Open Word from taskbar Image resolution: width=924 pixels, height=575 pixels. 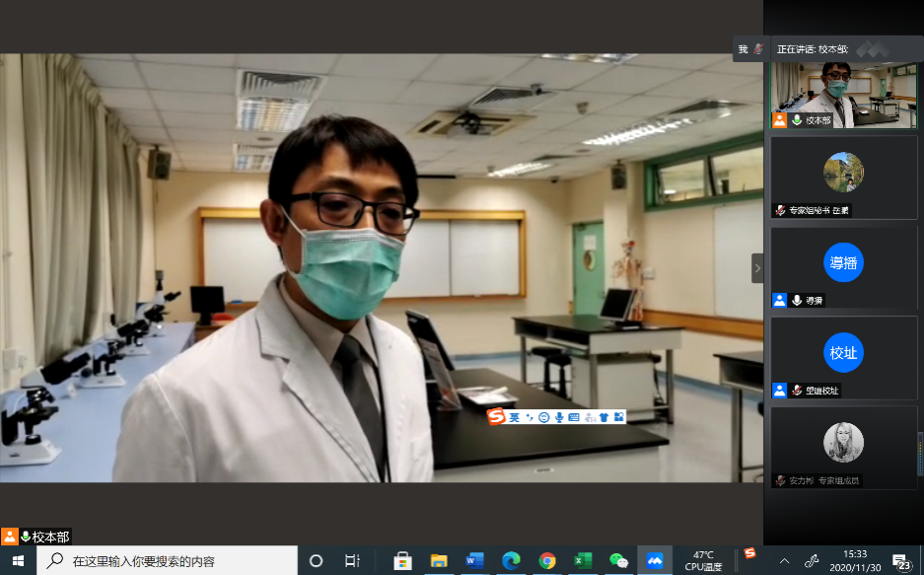[474, 560]
